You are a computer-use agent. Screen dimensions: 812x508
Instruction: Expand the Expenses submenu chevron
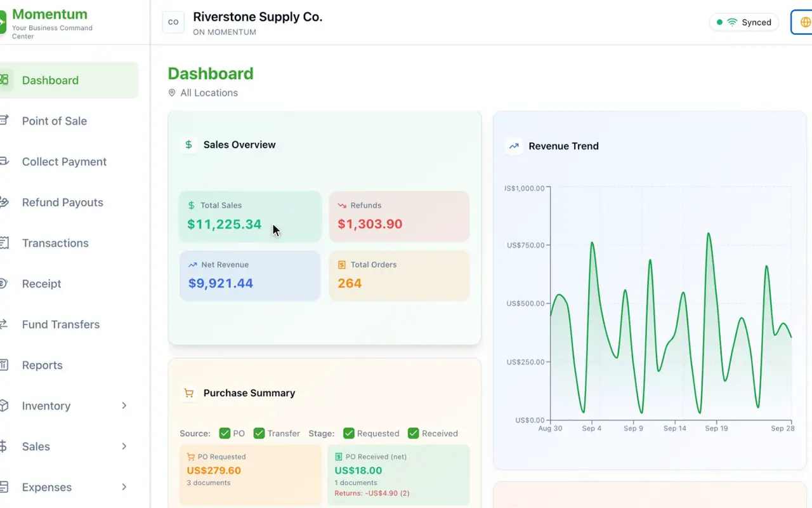124,486
